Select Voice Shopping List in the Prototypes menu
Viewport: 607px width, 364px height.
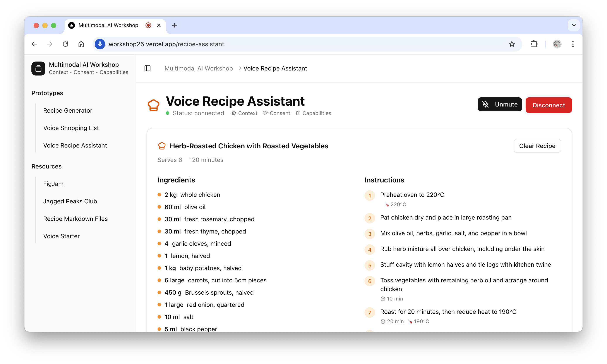(x=71, y=128)
